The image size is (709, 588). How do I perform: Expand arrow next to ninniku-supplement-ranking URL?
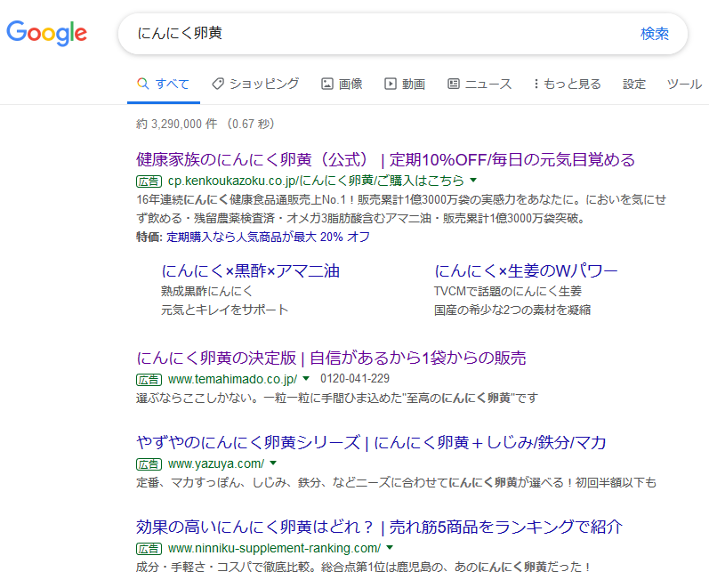[x=390, y=547]
